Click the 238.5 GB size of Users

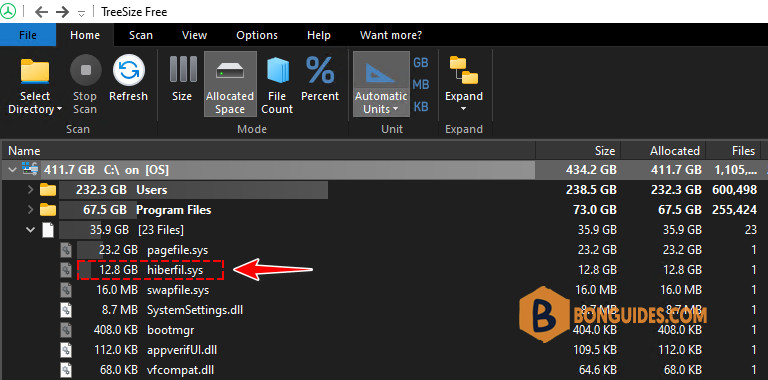tap(591, 190)
